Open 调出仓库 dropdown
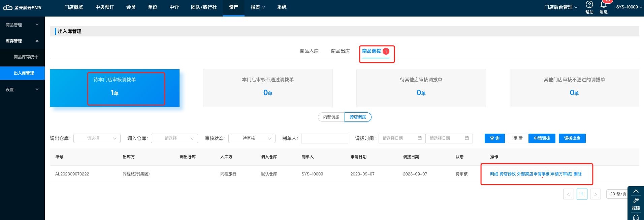The image size is (644, 220). [x=97, y=138]
